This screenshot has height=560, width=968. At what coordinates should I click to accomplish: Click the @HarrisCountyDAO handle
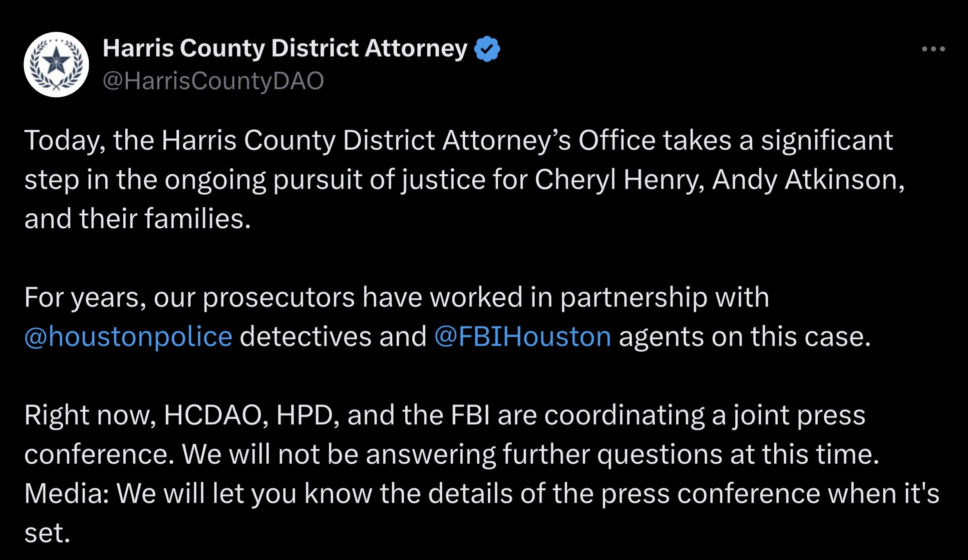[213, 81]
